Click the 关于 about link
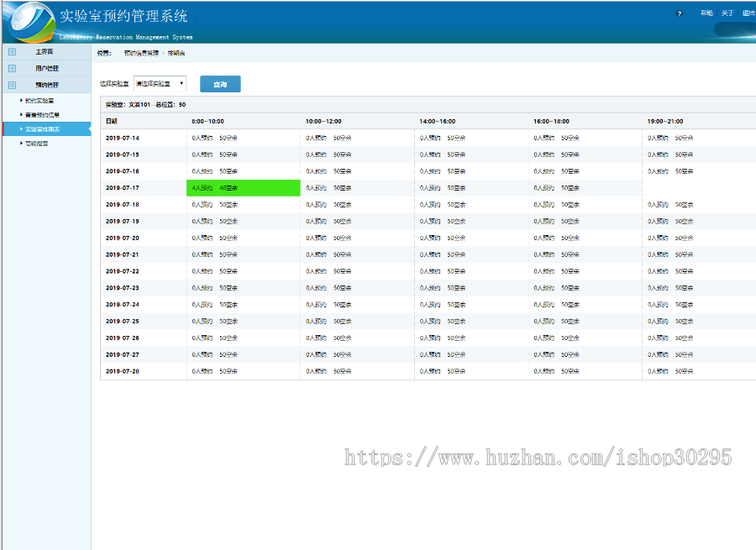This screenshot has height=550, width=756. pyautogui.click(x=728, y=13)
